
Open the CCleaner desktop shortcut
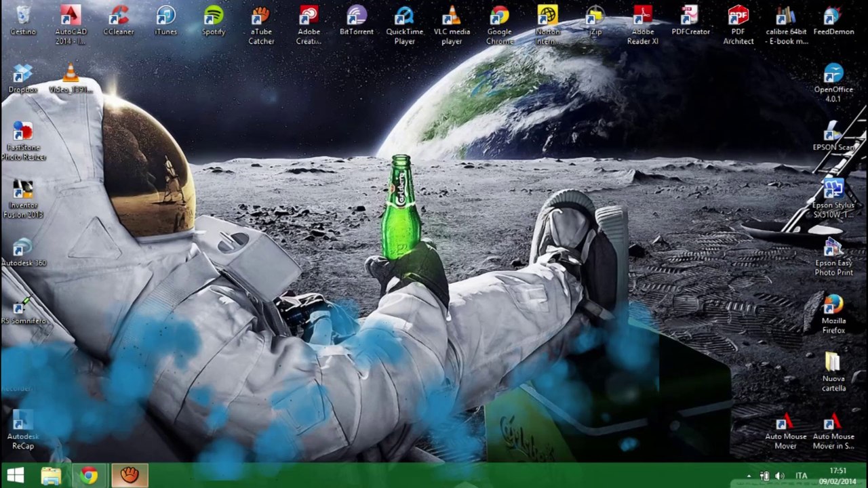click(x=119, y=20)
